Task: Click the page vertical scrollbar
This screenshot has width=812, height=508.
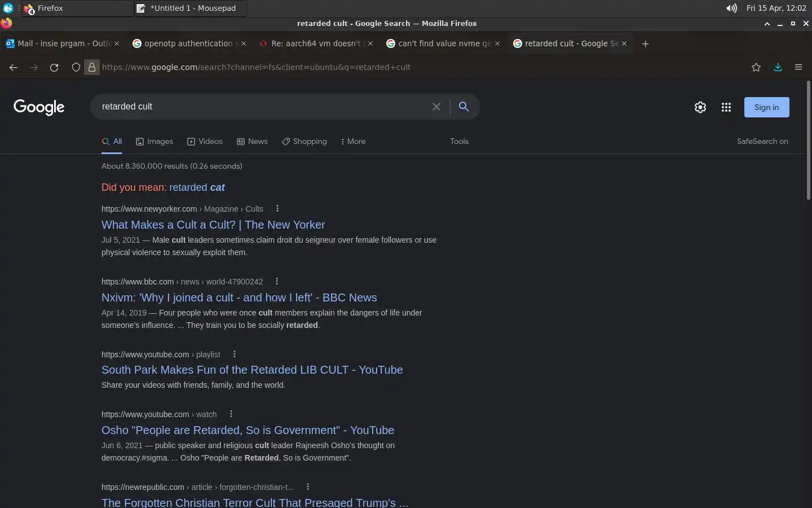Action: pos(808,141)
